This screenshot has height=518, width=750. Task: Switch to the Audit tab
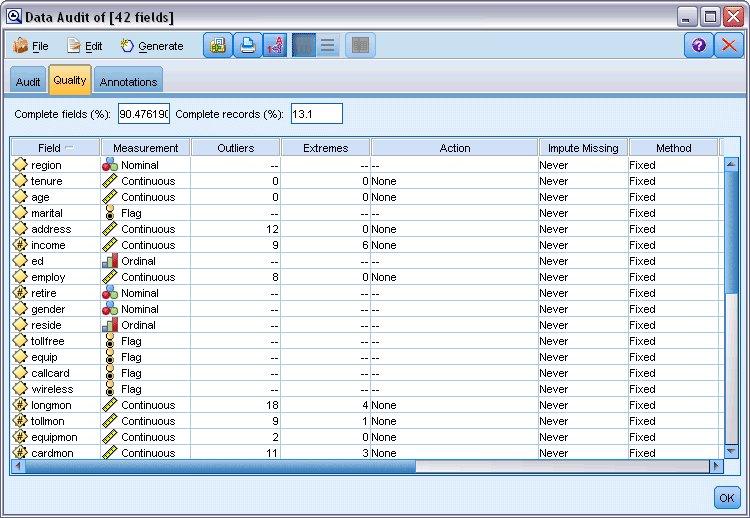click(28, 82)
